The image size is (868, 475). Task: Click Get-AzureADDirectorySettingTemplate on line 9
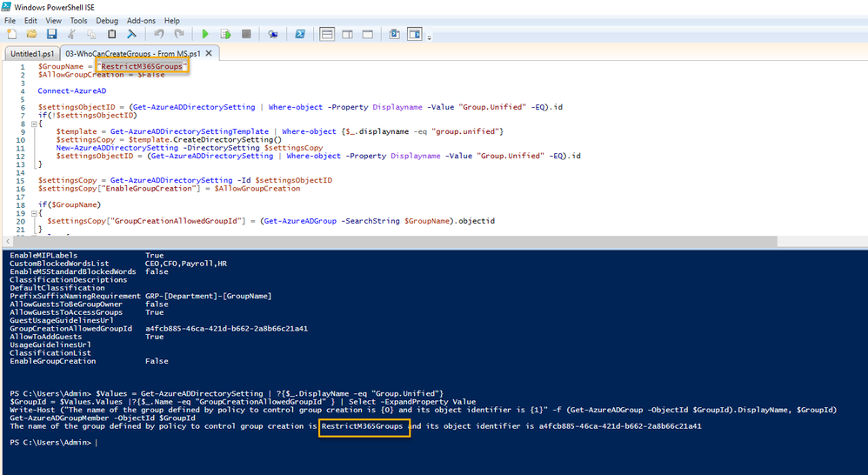click(x=190, y=131)
